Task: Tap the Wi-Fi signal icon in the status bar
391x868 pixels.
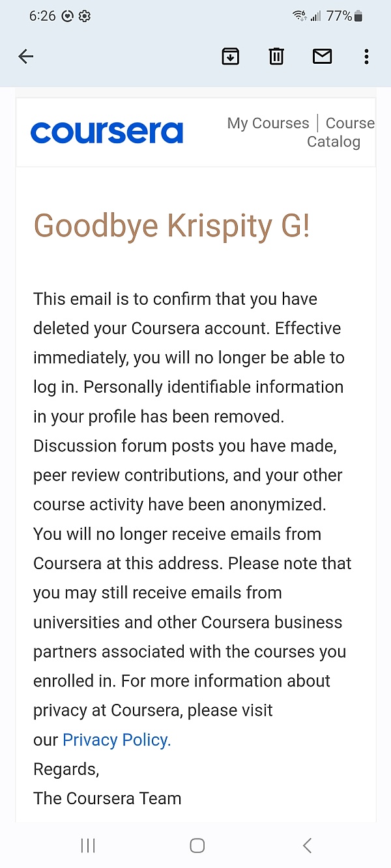Action: pyautogui.click(x=299, y=16)
